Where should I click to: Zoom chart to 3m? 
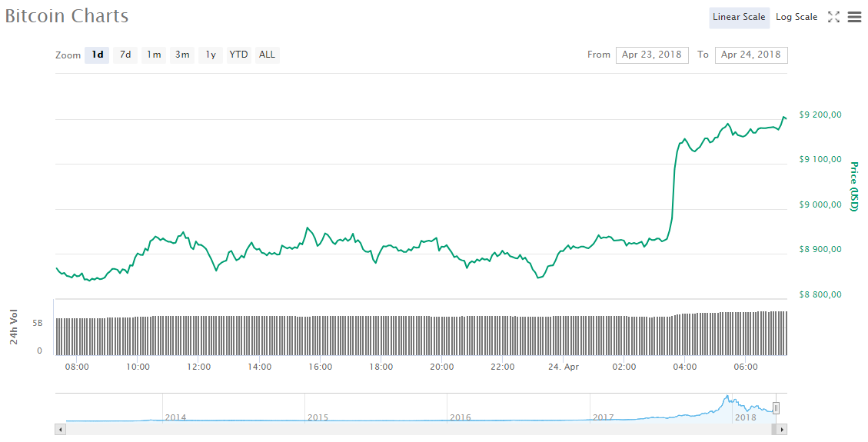coord(182,55)
